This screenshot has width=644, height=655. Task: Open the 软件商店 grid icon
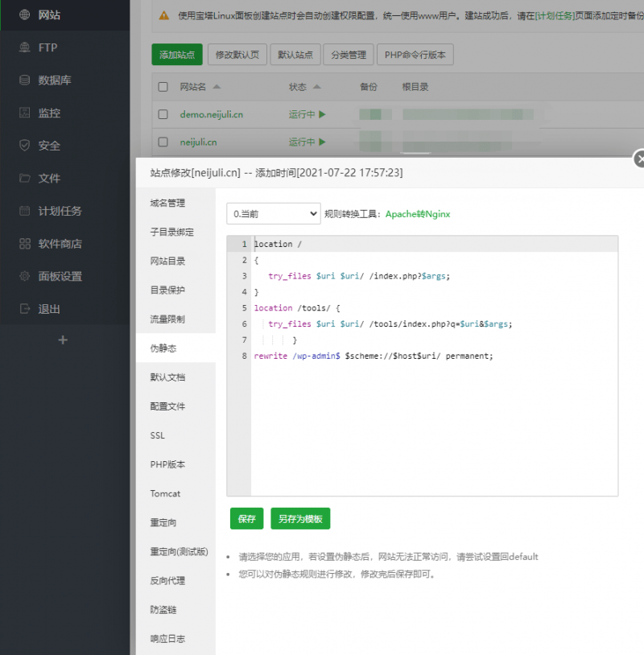click(24, 244)
